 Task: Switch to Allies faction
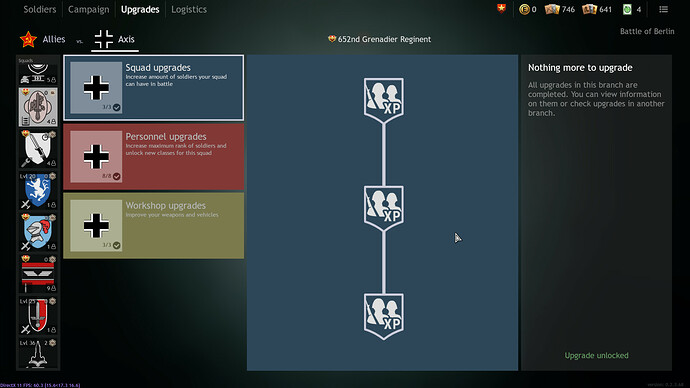(43, 40)
